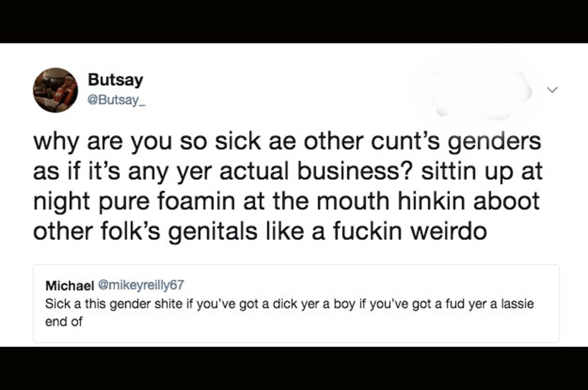
Task: Open the @mikeyreilly67 handle
Action: click(x=140, y=285)
